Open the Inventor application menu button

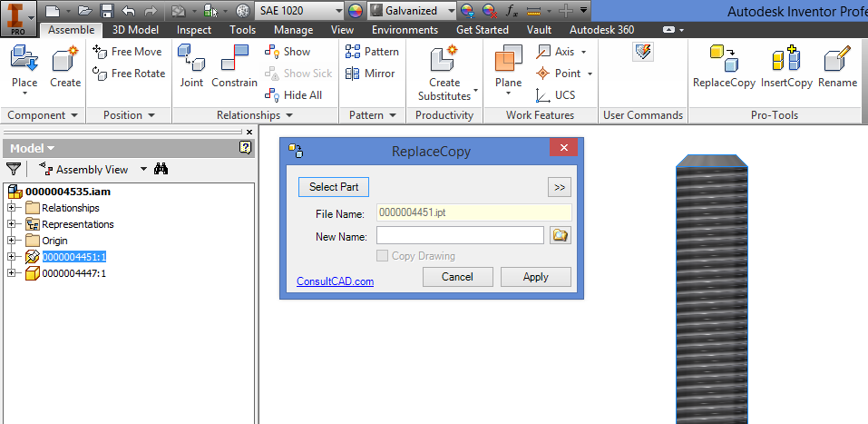pyautogui.click(x=18, y=18)
